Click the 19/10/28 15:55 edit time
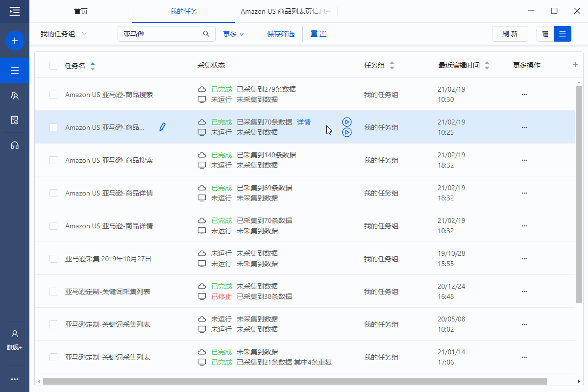 [451, 259]
